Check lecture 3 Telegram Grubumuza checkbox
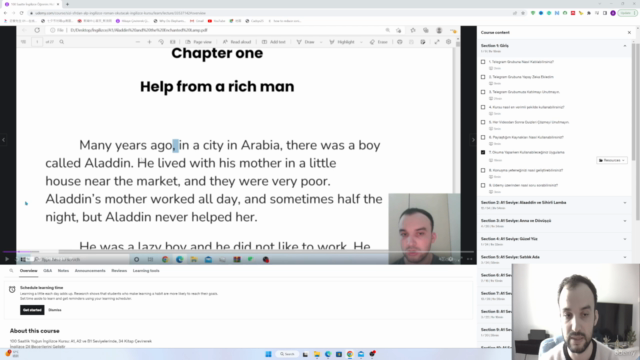 pos(483,92)
